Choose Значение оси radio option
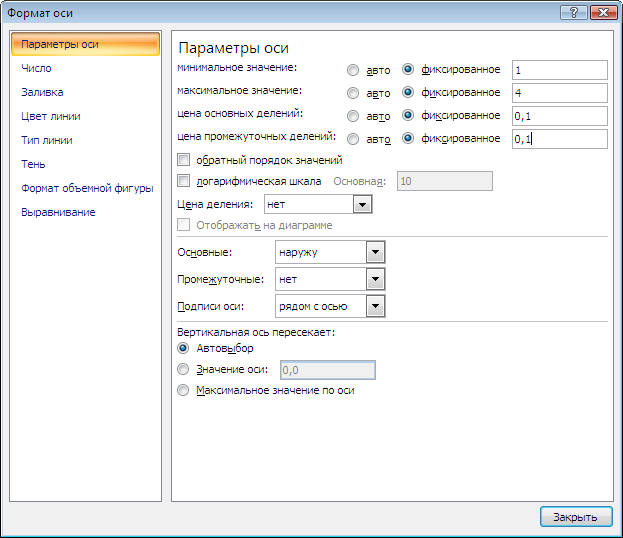This screenshot has width=623, height=538. point(183,370)
